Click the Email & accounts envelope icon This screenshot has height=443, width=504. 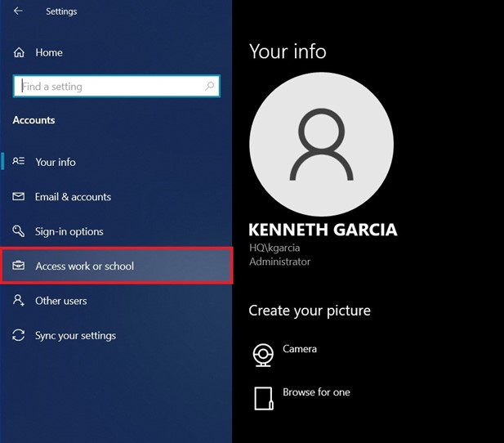point(18,196)
